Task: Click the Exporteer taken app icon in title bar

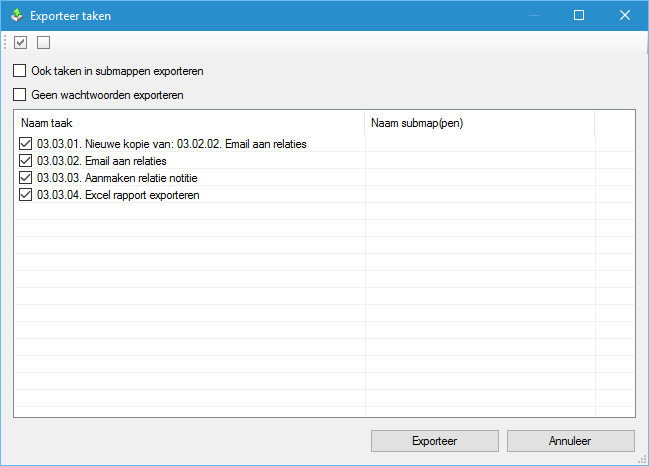Action: (x=15, y=16)
